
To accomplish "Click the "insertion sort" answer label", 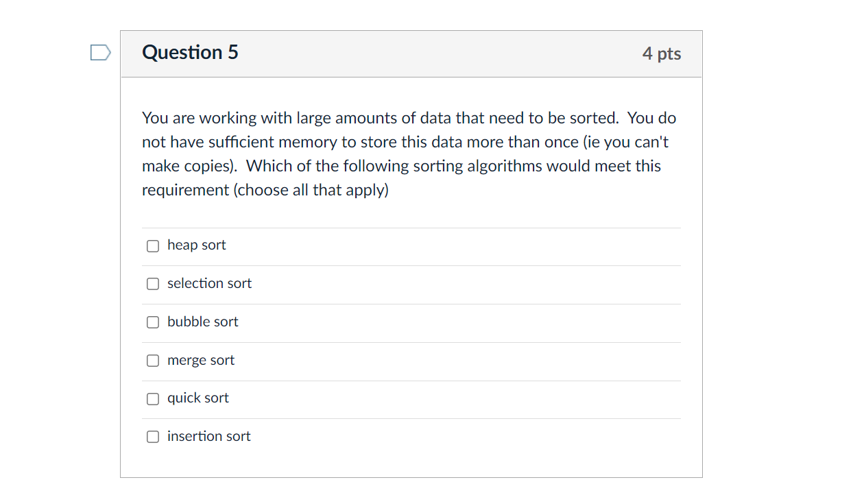I will click(208, 436).
